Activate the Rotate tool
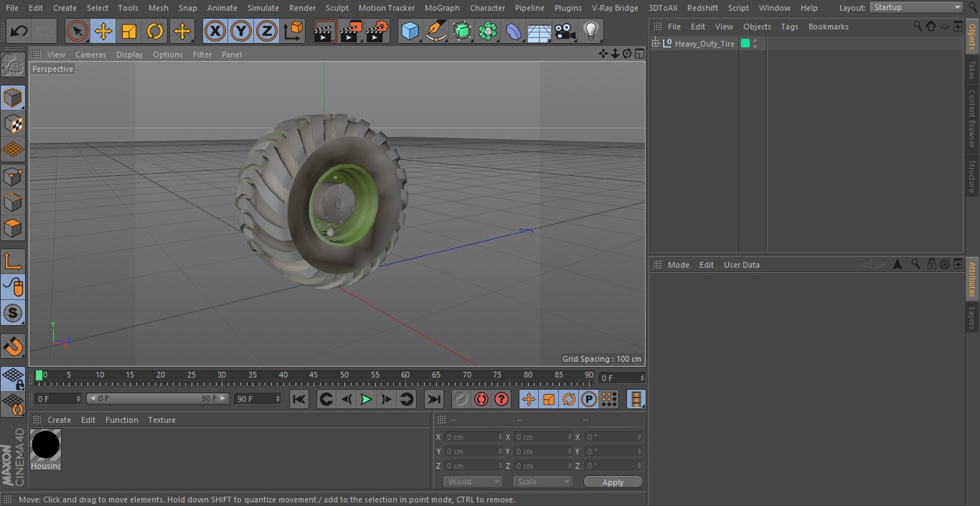 tap(155, 31)
